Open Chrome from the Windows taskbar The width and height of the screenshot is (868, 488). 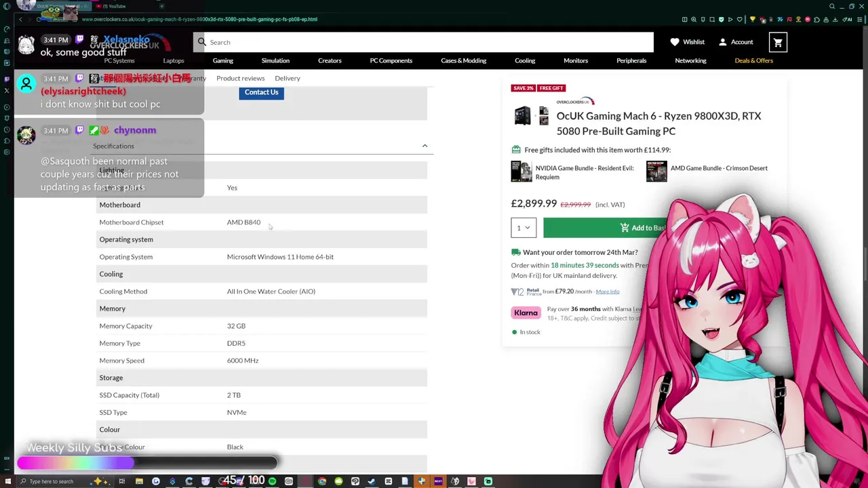322,481
